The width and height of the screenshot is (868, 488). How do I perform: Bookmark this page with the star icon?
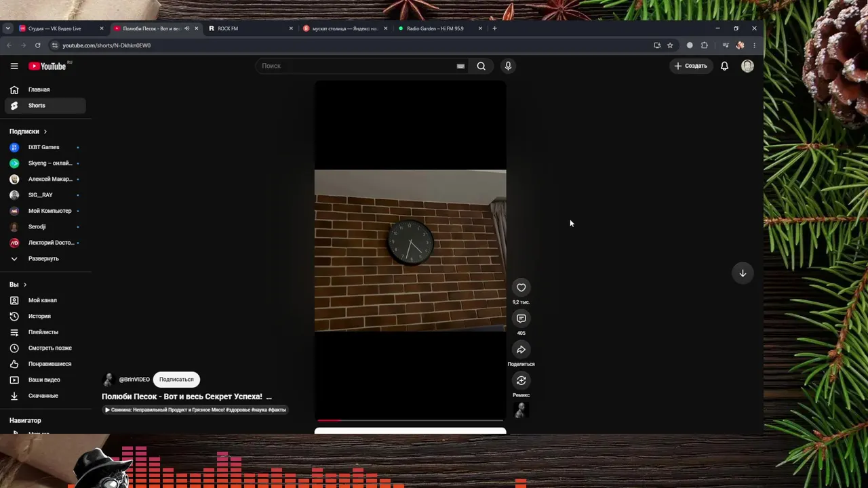click(670, 45)
